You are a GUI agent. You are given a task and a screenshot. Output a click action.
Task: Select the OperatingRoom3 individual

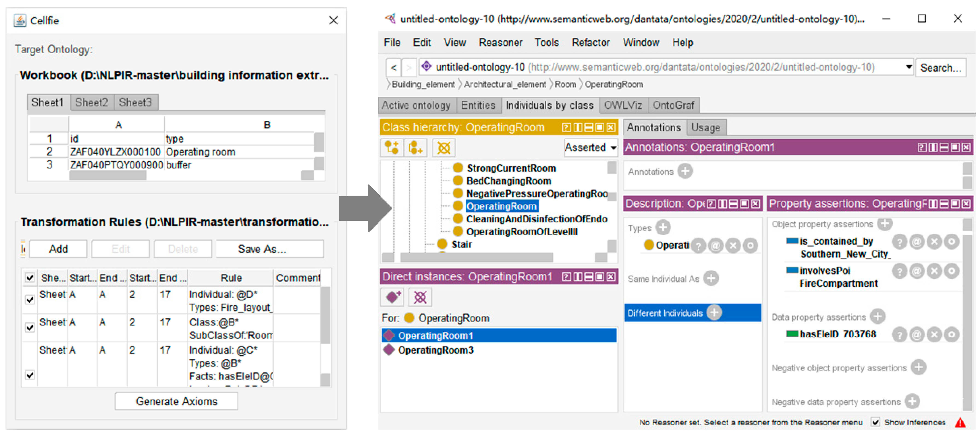(x=435, y=350)
